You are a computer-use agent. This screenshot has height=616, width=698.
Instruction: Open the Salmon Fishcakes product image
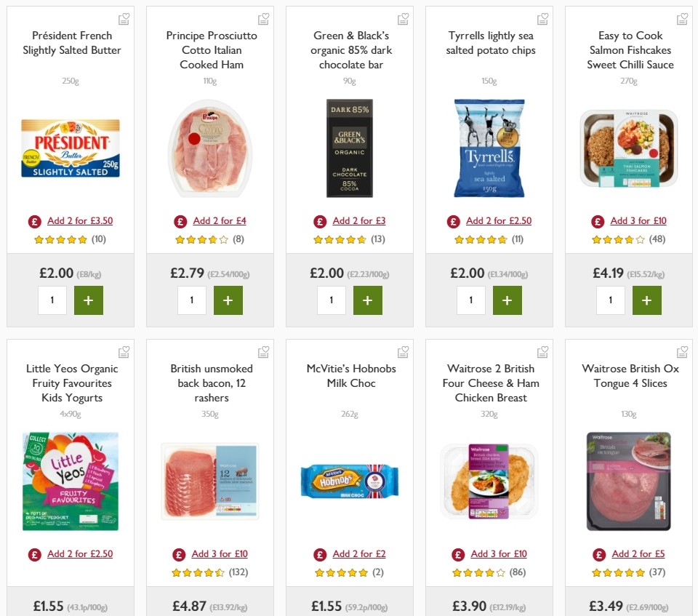click(628, 148)
